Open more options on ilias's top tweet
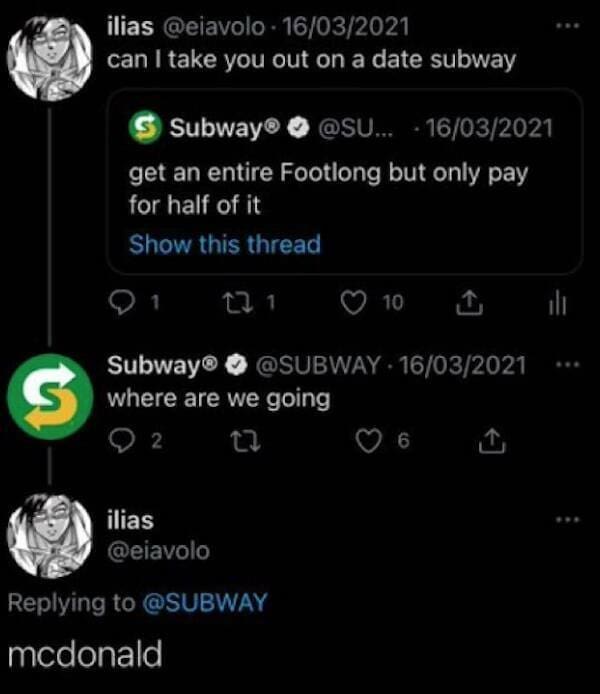Viewport: 600px width, 694px height. [x=566, y=21]
